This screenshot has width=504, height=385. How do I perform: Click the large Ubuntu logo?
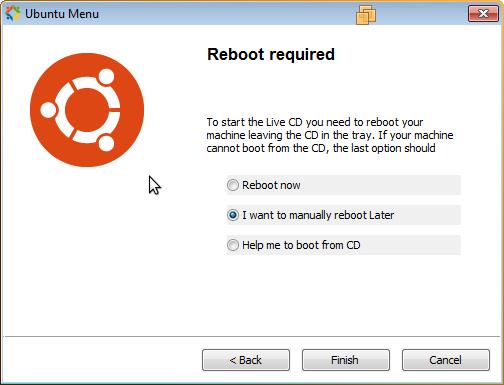coord(87,110)
